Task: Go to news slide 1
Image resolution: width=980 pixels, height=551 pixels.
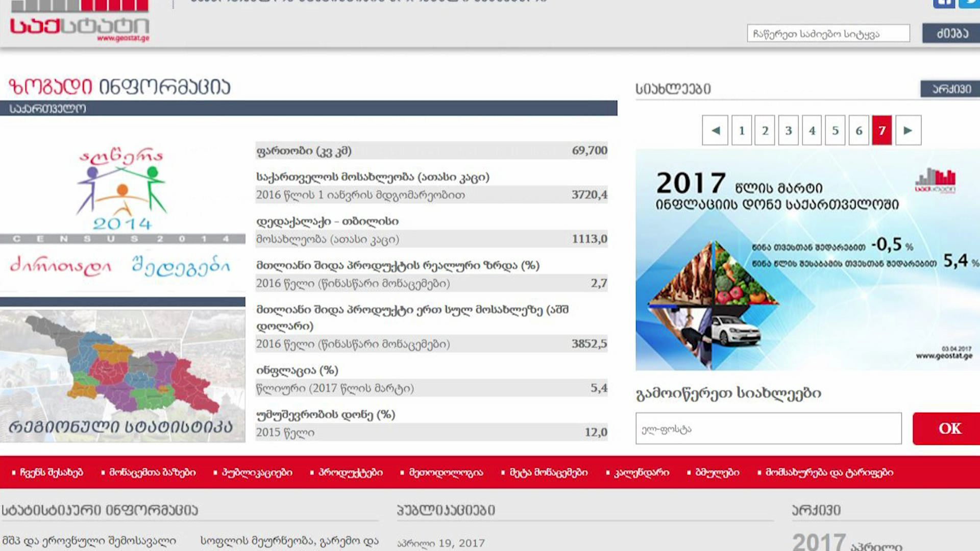Action: tap(741, 131)
